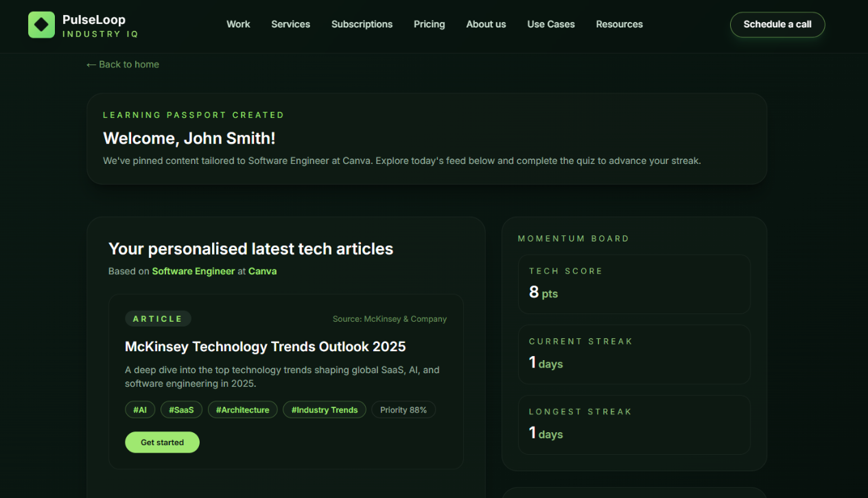Screen dimensions: 868x498
Task: Click highlighted Software Engineer text under heading
Action: (x=193, y=271)
